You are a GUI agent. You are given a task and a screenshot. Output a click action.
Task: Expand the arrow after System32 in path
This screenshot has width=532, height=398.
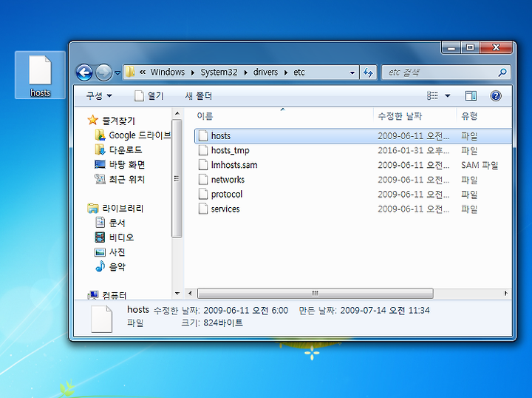[245, 72]
